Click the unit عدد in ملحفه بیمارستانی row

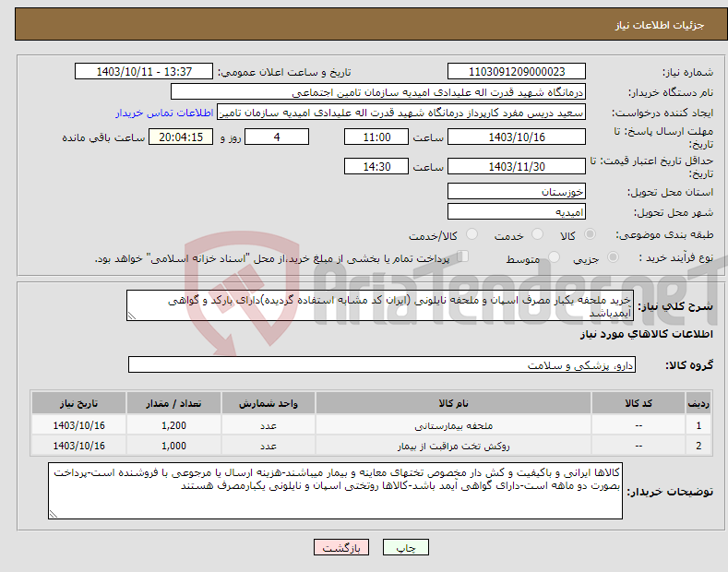coord(269,425)
